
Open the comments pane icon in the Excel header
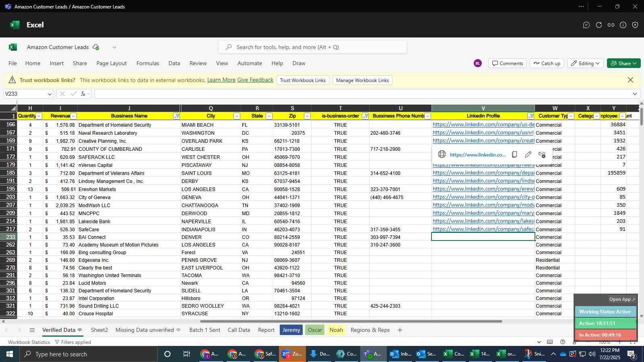(x=586, y=25)
